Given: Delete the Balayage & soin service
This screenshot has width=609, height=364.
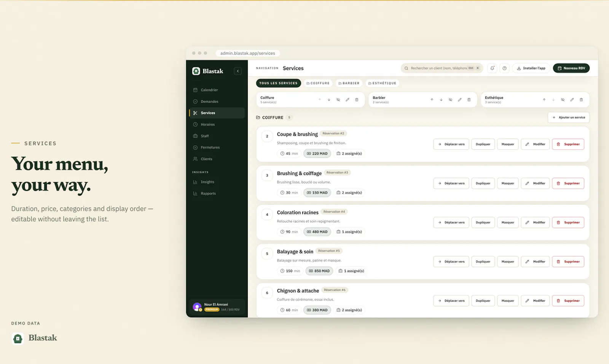Looking at the screenshot, I should (x=568, y=262).
